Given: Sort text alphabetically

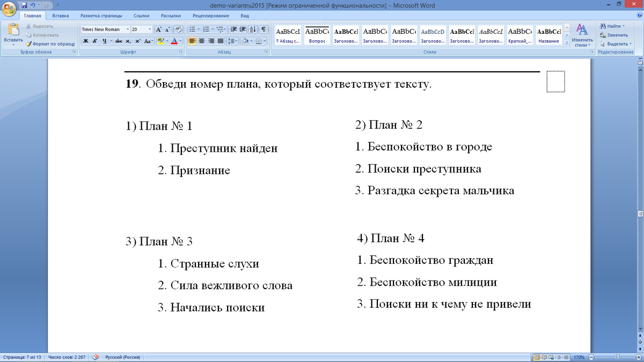Looking at the screenshot, I should click(253, 29).
